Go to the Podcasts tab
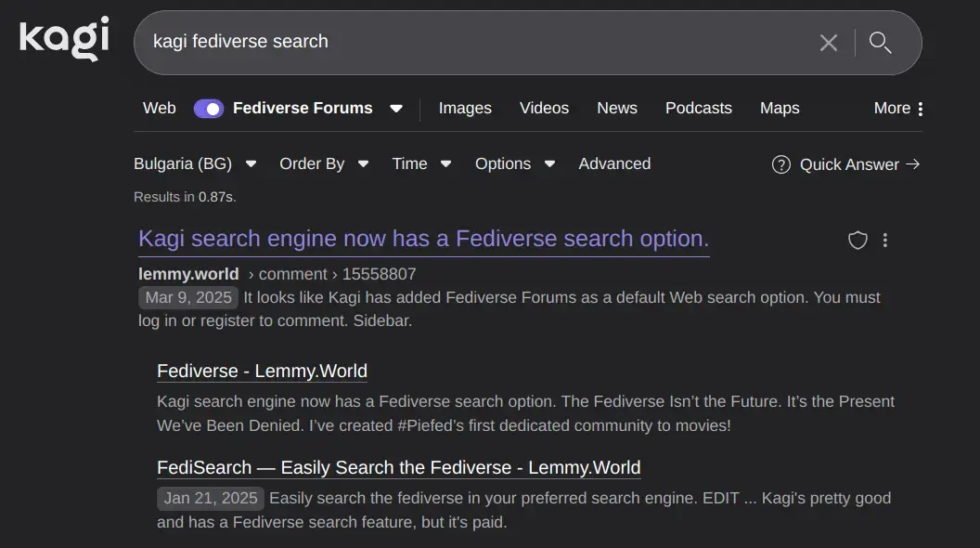 coord(698,108)
